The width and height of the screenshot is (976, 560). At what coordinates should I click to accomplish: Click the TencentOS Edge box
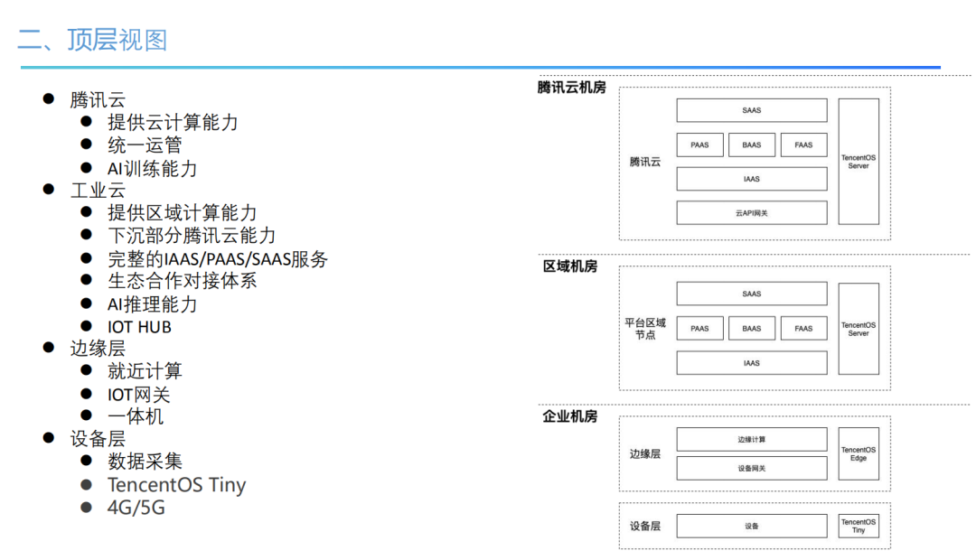859,453
